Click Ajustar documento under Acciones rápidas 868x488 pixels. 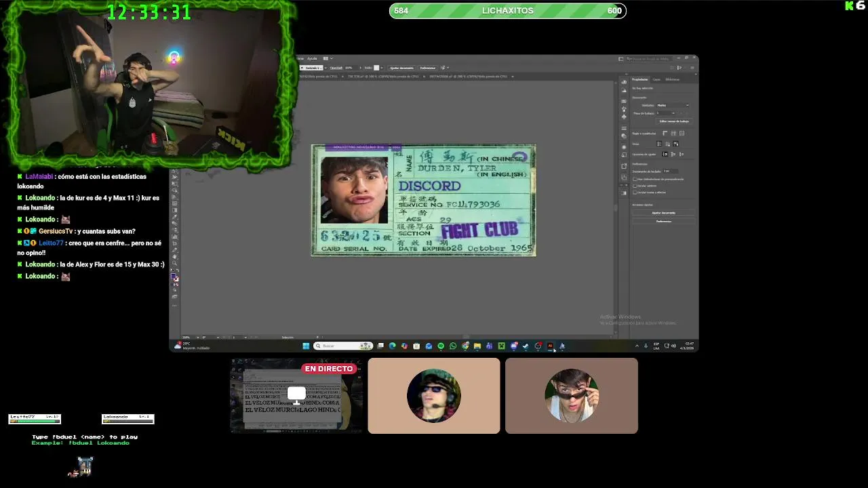pos(663,213)
